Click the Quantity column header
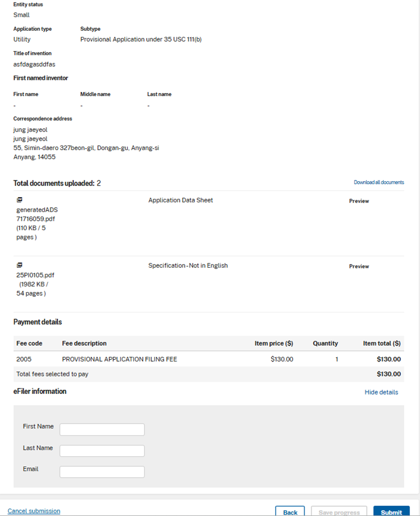420x516 pixels. click(325, 343)
